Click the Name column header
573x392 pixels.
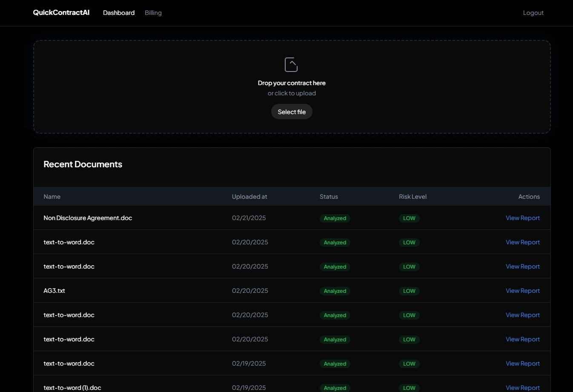52,197
